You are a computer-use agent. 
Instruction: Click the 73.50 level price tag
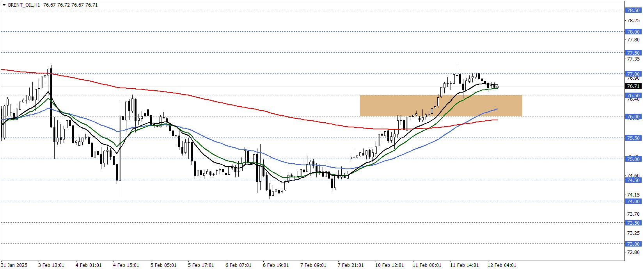pos(633,223)
